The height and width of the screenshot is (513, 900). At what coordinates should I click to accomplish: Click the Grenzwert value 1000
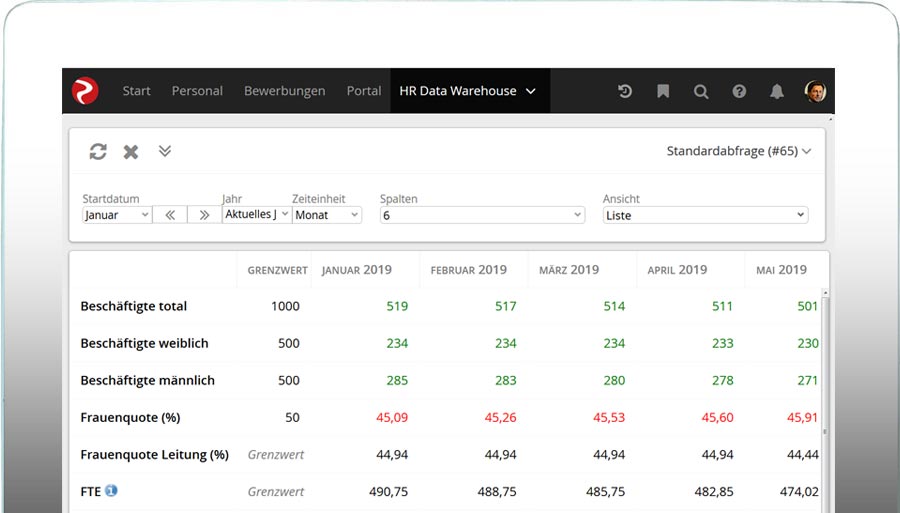(285, 306)
